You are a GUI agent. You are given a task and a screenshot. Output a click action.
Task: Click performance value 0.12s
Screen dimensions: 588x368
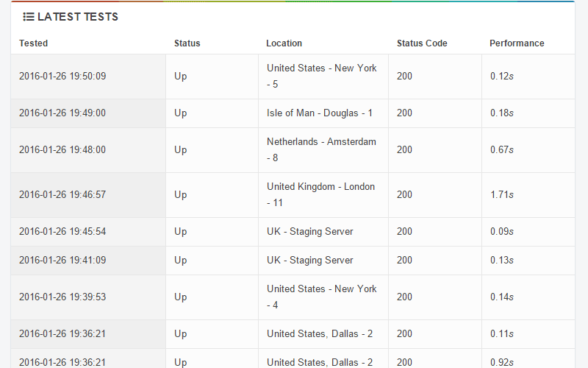(x=502, y=77)
